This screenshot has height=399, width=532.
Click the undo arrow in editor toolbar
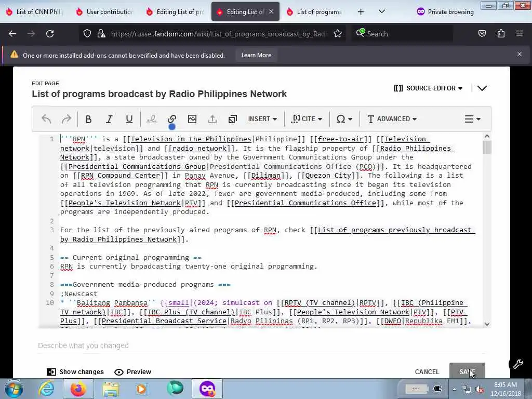coord(46,119)
